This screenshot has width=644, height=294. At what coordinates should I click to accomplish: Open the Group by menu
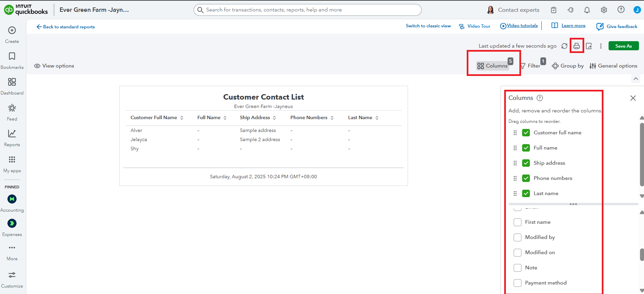[568, 66]
